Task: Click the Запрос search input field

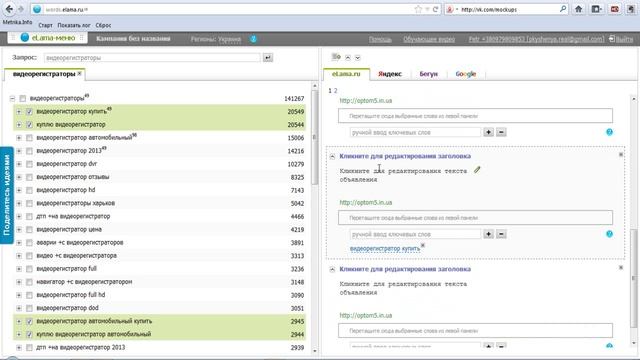Action: [152, 58]
